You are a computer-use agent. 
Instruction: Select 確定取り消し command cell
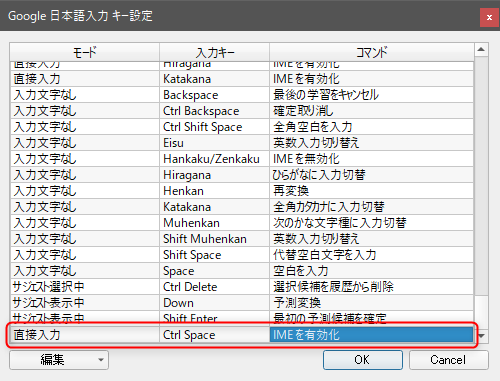point(371,111)
